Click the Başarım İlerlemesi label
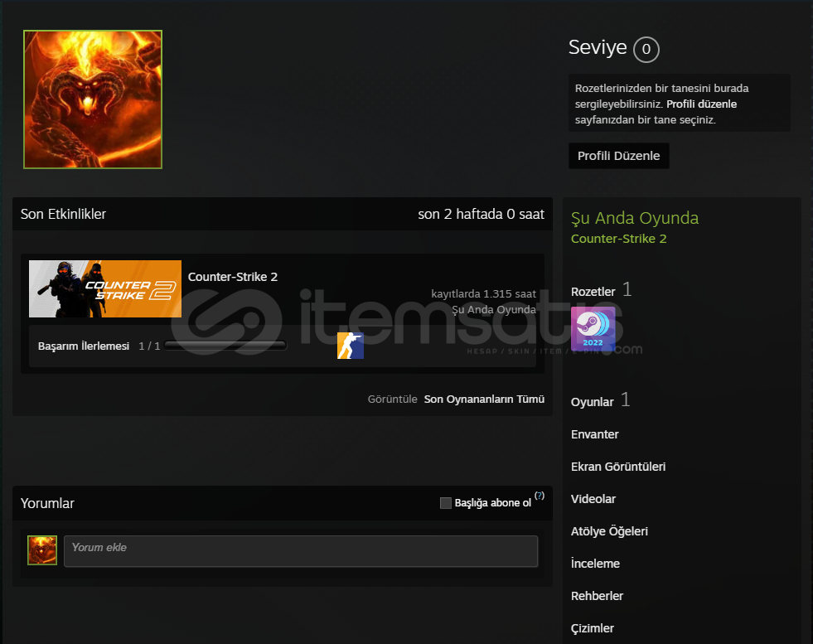The image size is (813, 644). (x=84, y=346)
